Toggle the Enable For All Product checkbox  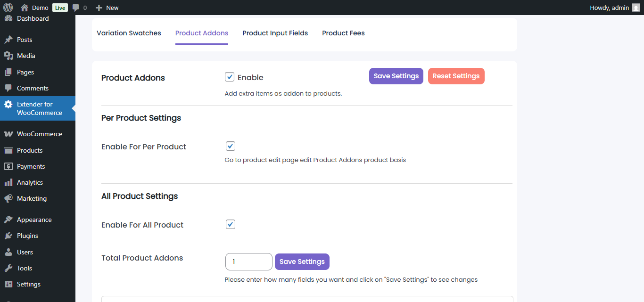point(230,224)
